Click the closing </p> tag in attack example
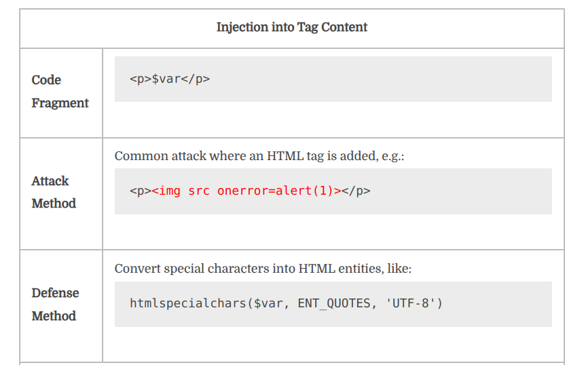 point(356,191)
